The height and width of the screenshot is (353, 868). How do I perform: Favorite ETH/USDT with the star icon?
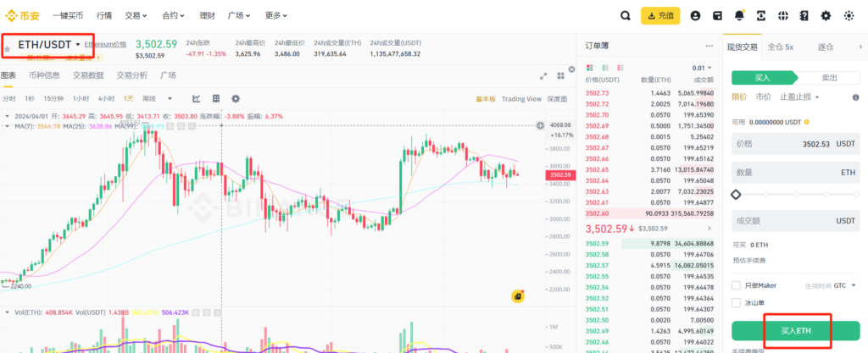click(x=7, y=49)
